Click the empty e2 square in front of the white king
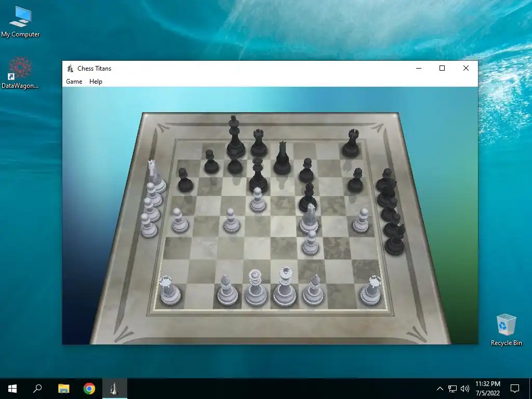This screenshot has width=532, height=399. coord(284,271)
